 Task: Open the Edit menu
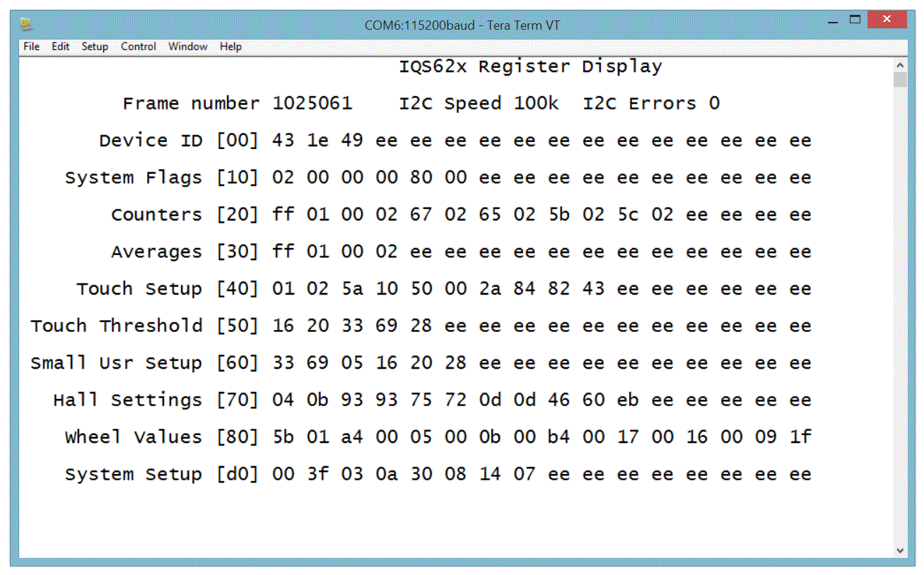pyautogui.click(x=60, y=47)
